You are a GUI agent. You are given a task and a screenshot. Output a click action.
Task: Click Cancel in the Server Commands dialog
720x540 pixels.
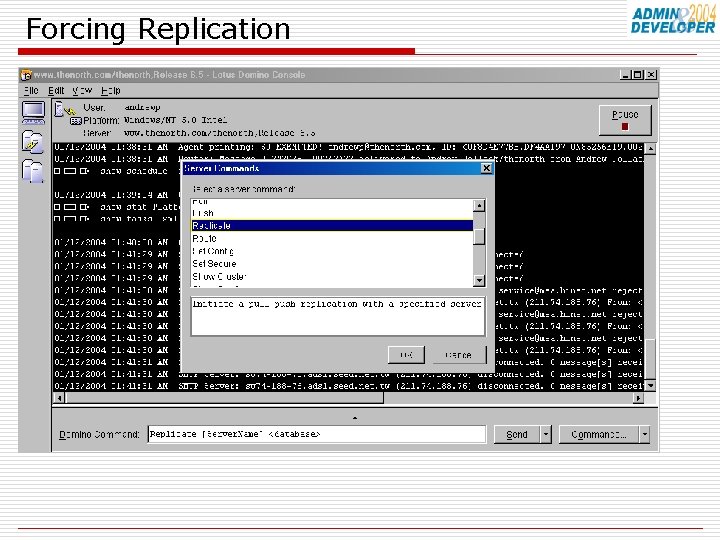click(459, 354)
